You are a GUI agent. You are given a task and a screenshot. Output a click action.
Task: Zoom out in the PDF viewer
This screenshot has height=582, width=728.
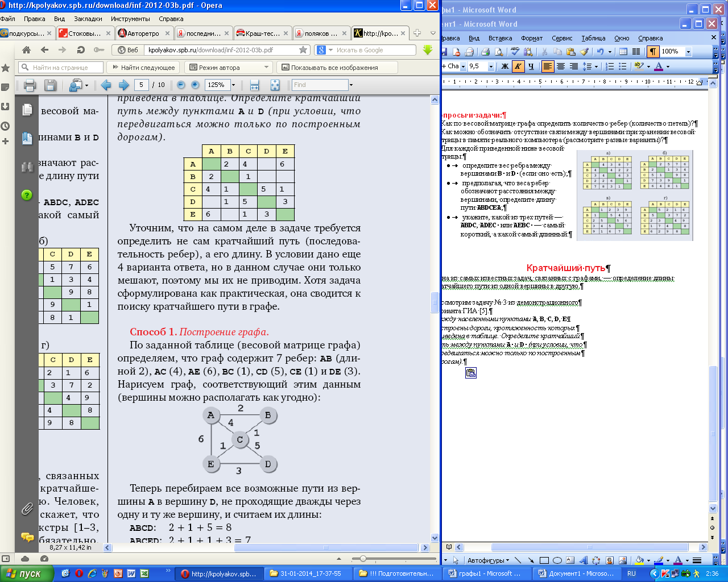click(x=181, y=85)
